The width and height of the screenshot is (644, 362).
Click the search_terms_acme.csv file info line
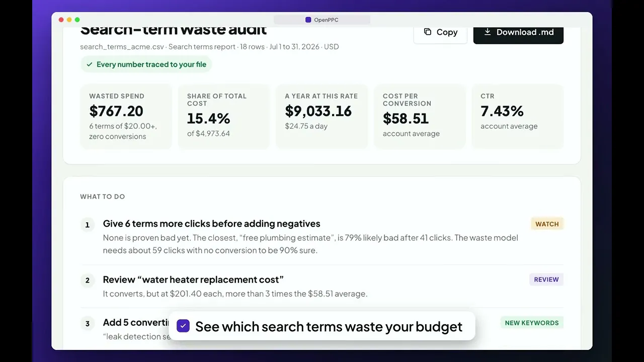click(x=209, y=47)
